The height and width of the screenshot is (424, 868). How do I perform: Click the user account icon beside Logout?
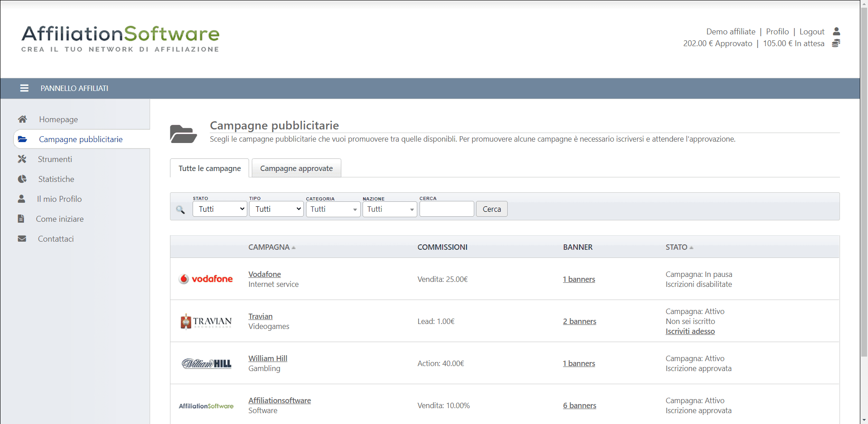836,31
